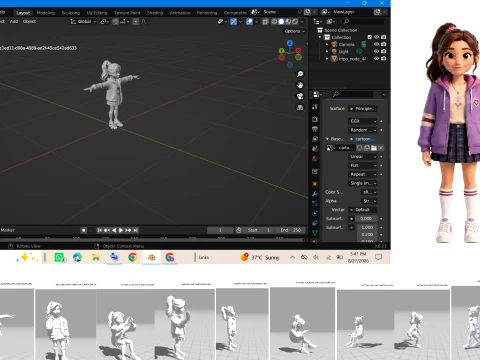Collapse the Base Color section
Image resolution: width=480 pixels, height=360 pixels.
327,139
